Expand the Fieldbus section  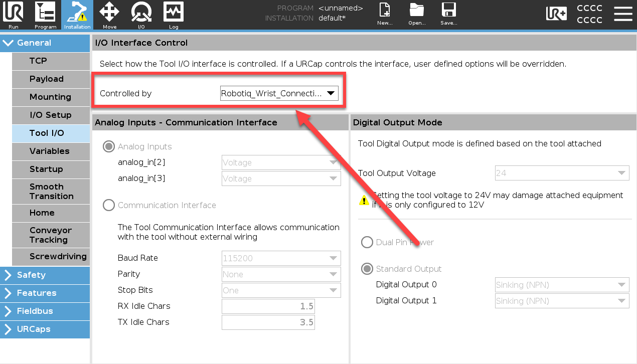pyautogui.click(x=45, y=311)
